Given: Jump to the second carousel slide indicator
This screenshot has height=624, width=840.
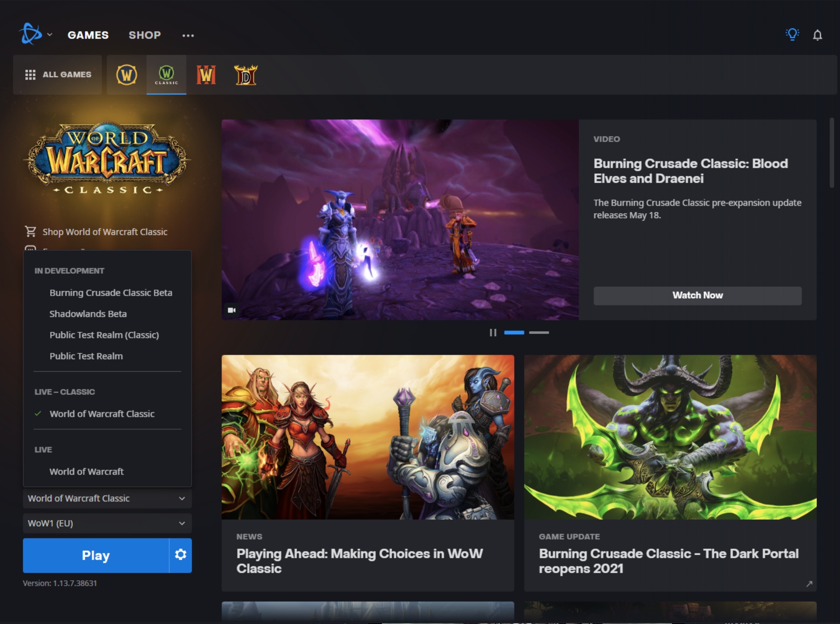Looking at the screenshot, I should tap(539, 332).
